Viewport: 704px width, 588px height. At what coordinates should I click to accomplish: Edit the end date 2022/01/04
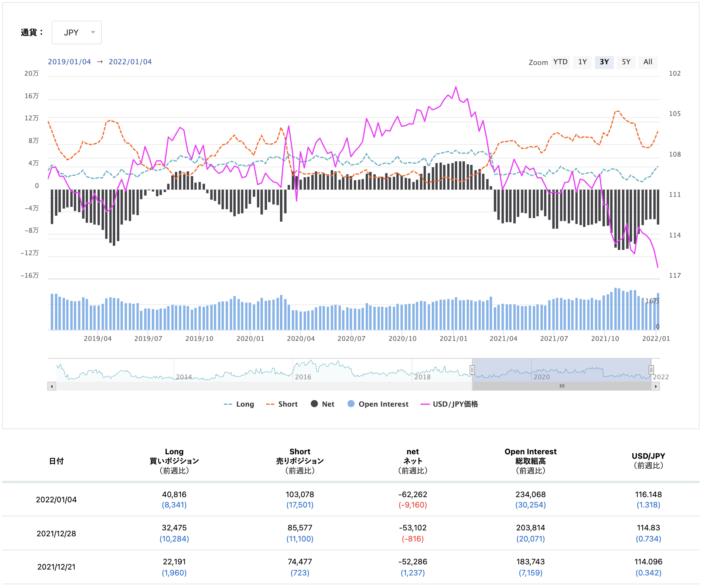(130, 62)
